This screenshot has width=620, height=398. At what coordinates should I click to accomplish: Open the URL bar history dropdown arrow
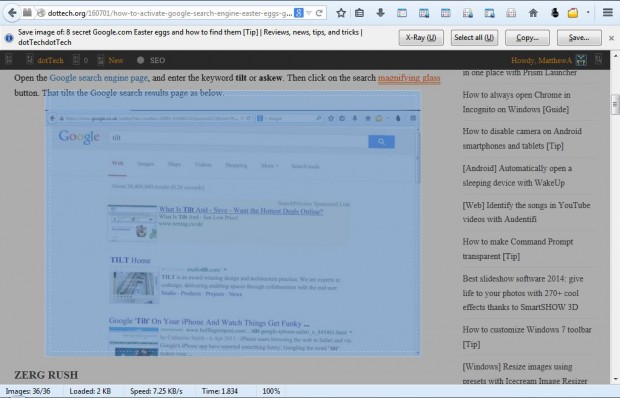click(309, 13)
